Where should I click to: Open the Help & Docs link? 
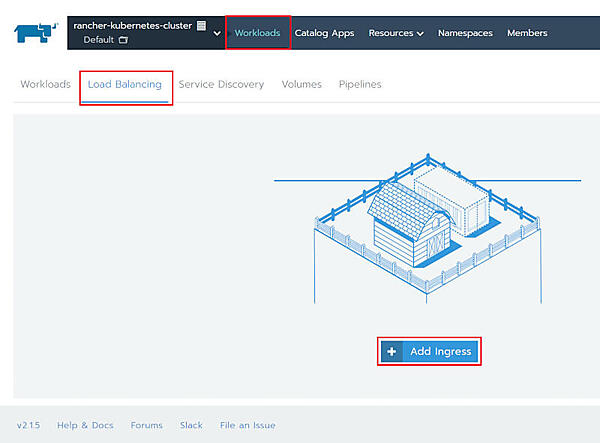pos(85,425)
